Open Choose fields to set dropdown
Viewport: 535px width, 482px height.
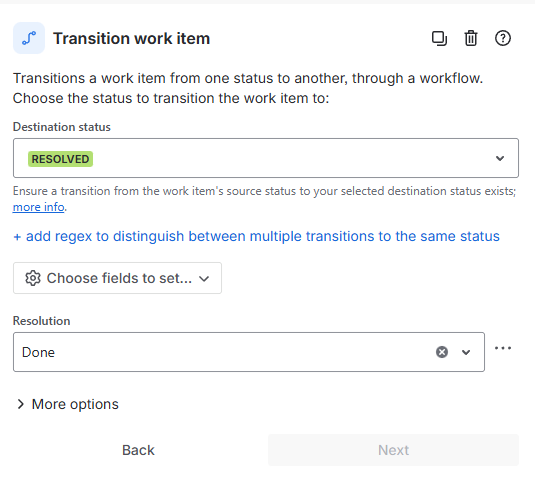pos(117,278)
